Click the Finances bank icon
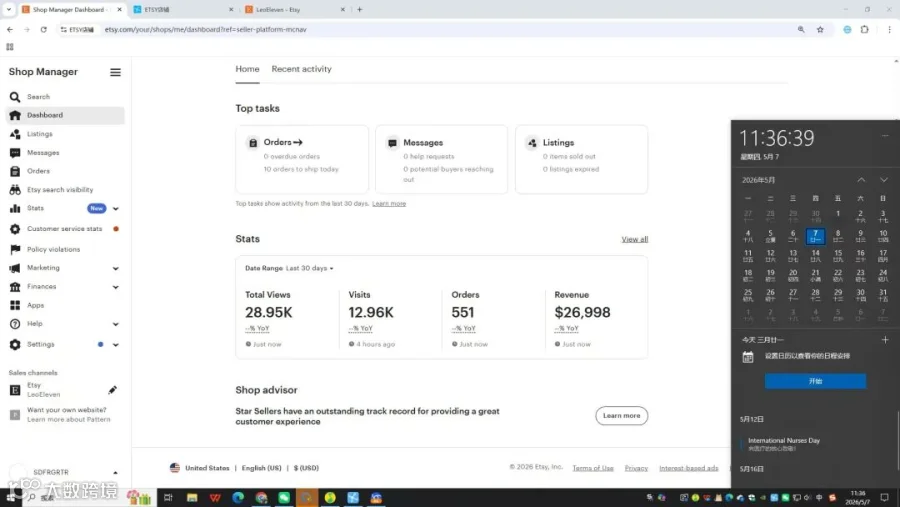 click(x=15, y=287)
